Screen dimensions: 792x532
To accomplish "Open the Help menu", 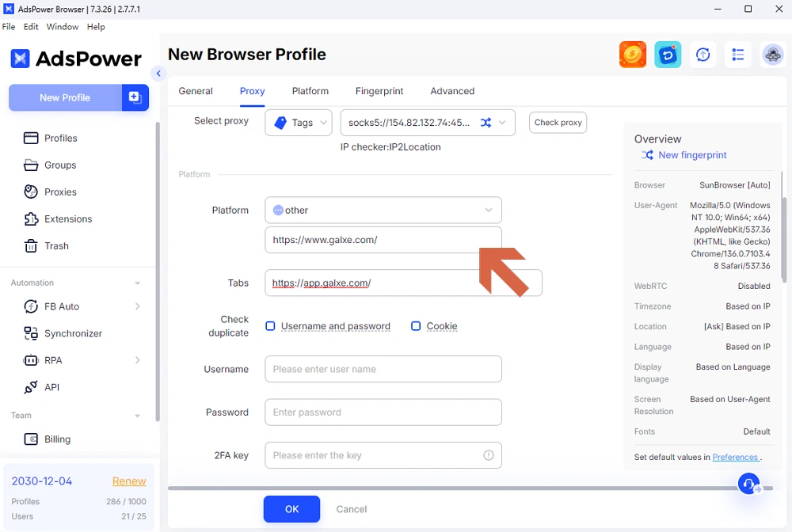I will coord(96,27).
